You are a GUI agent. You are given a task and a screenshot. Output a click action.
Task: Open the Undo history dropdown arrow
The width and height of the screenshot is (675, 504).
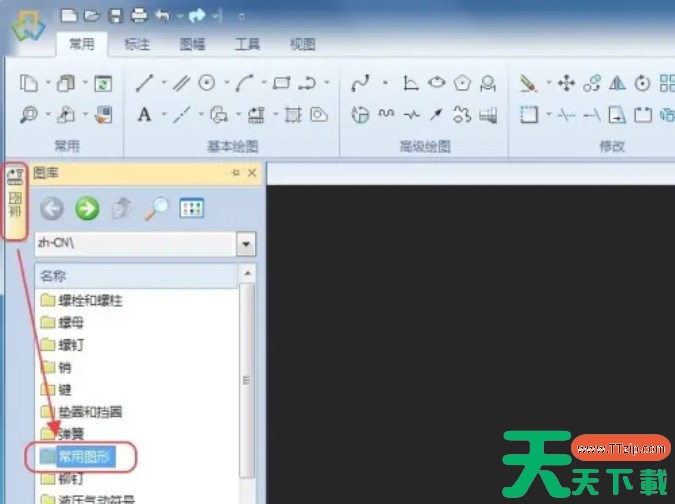180,16
